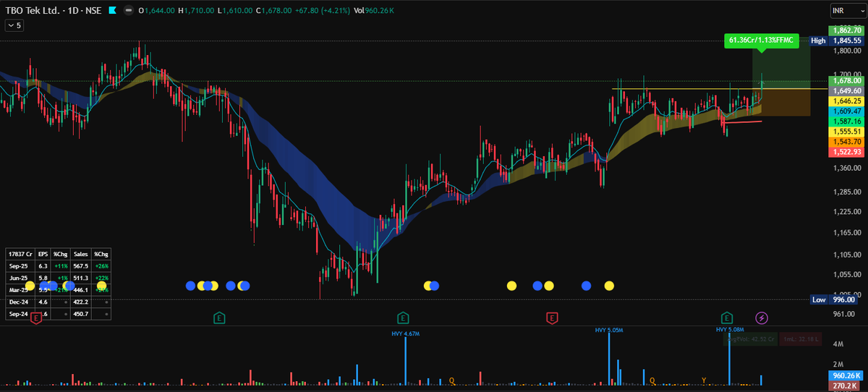Click the 1,225.00 price axis label
The height and width of the screenshot is (392, 868).
846,211
